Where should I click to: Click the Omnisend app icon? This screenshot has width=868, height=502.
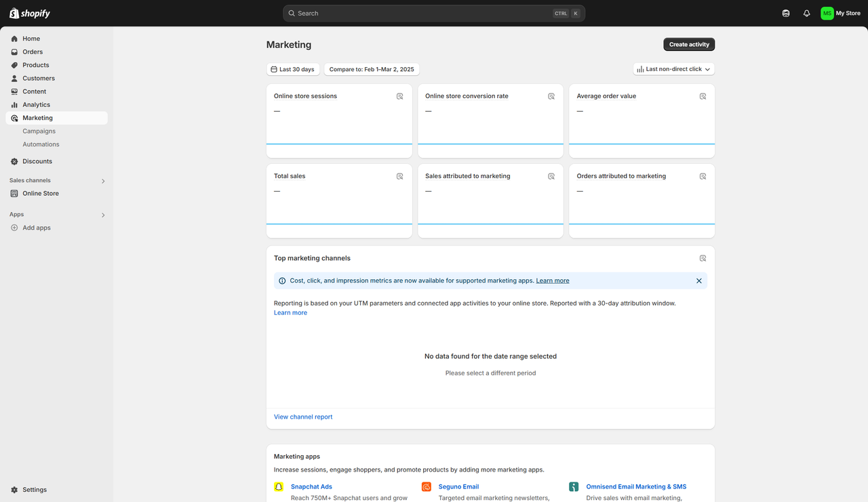pyautogui.click(x=574, y=486)
